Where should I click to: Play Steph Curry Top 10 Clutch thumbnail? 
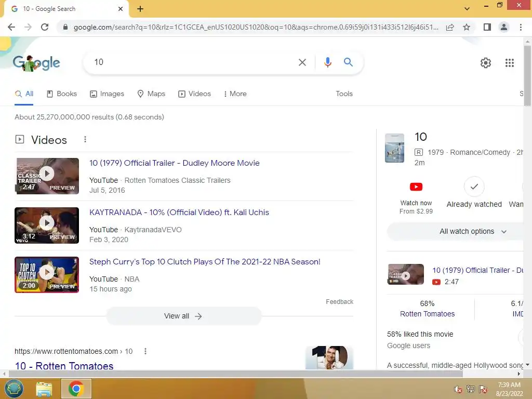click(x=47, y=275)
